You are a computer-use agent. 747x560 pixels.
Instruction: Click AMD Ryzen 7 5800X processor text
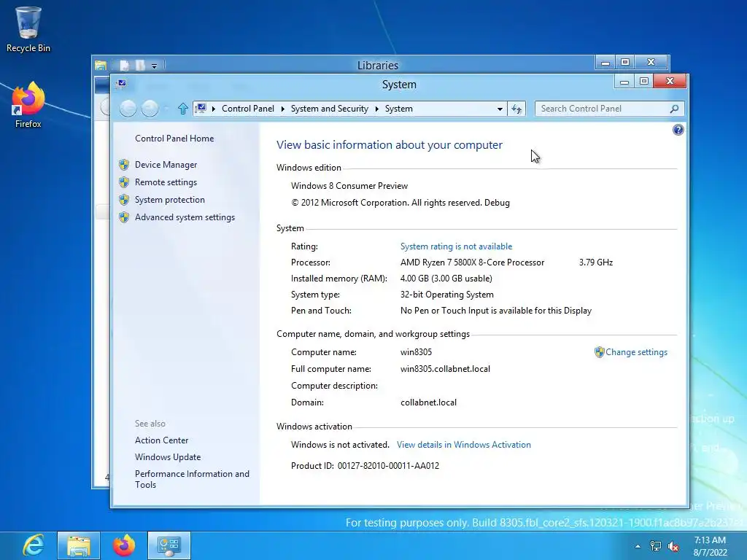(x=472, y=262)
